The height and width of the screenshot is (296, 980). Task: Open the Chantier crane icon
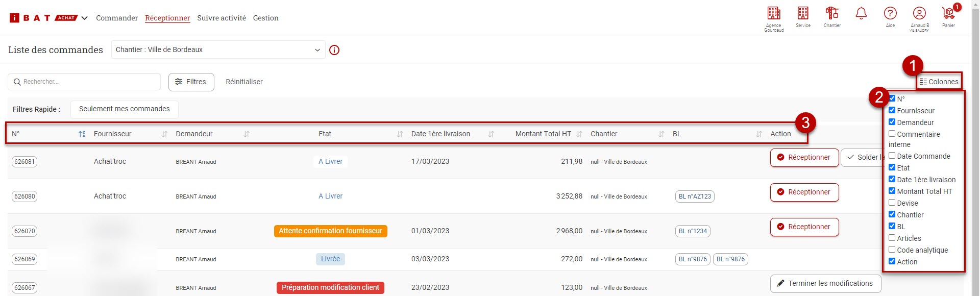point(832,14)
